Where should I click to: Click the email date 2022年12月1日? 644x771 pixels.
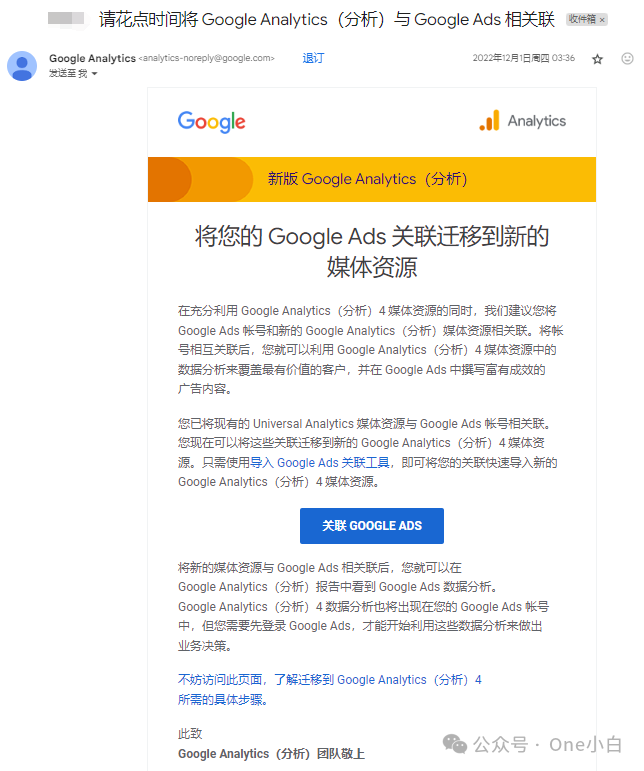click(x=524, y=58)
